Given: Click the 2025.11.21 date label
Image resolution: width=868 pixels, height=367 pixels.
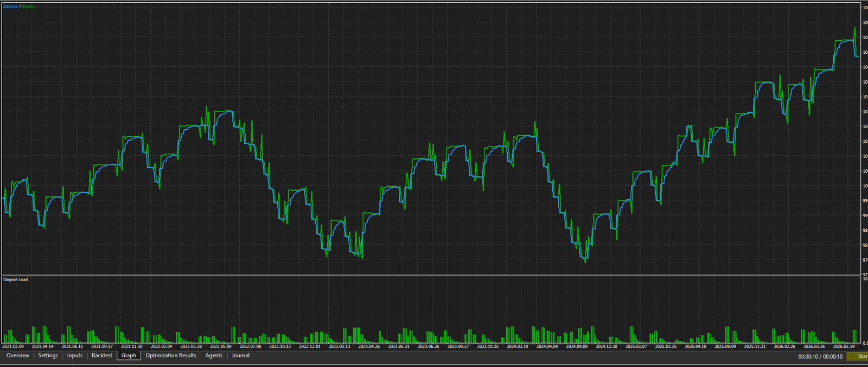Looking at the screenshot, I should tap(755, 346).
